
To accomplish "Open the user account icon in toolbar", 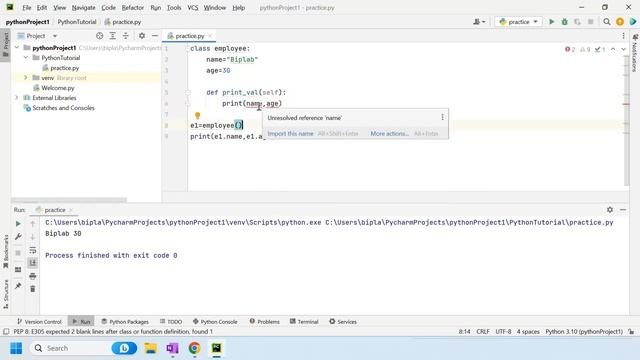I will tap(479, 22).
